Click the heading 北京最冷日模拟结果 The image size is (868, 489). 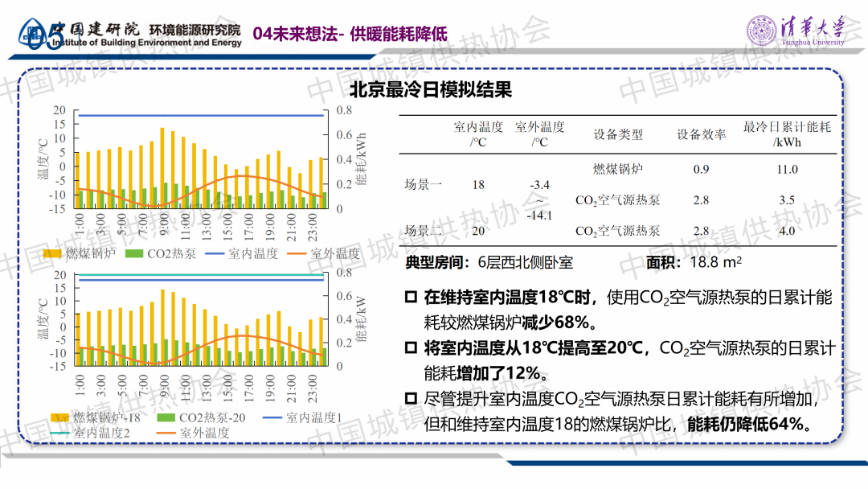[x=431, y=89]
